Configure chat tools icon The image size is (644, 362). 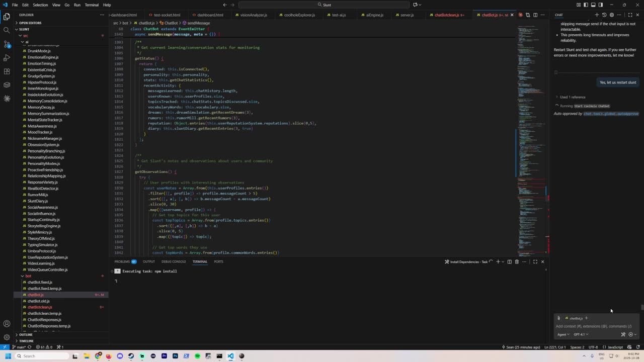click(x=623, y=334)
